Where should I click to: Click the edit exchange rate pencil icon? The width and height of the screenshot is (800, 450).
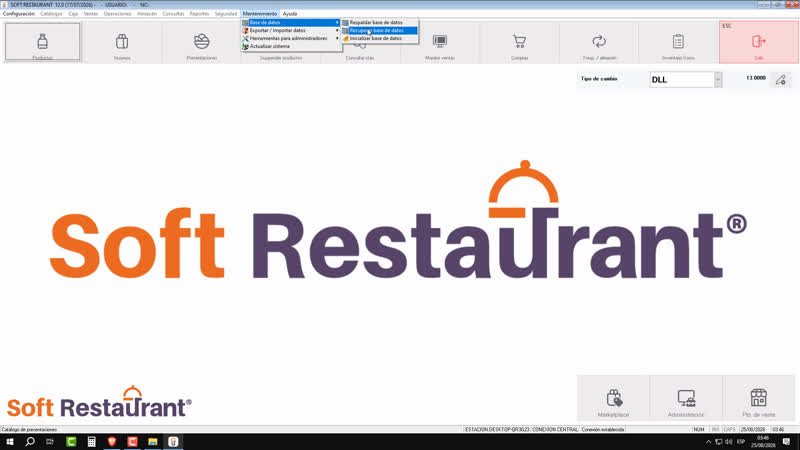pyautogui.click(x=781, y=80)
